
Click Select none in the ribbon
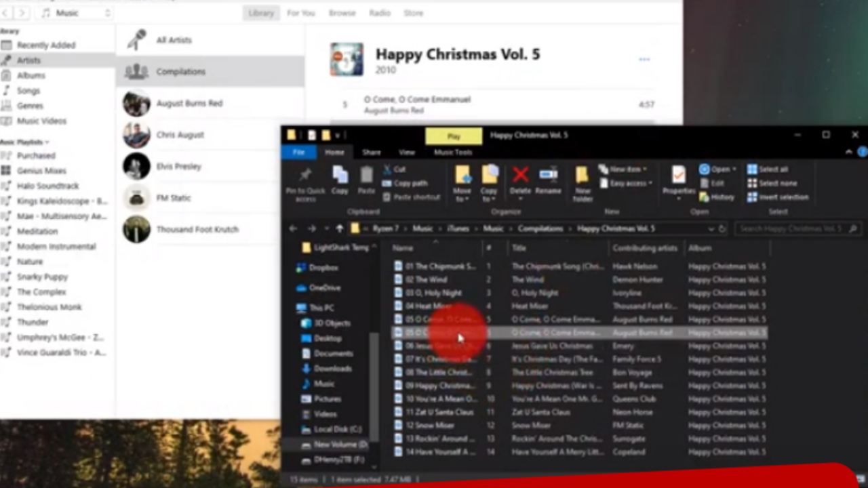pos(772,183)
